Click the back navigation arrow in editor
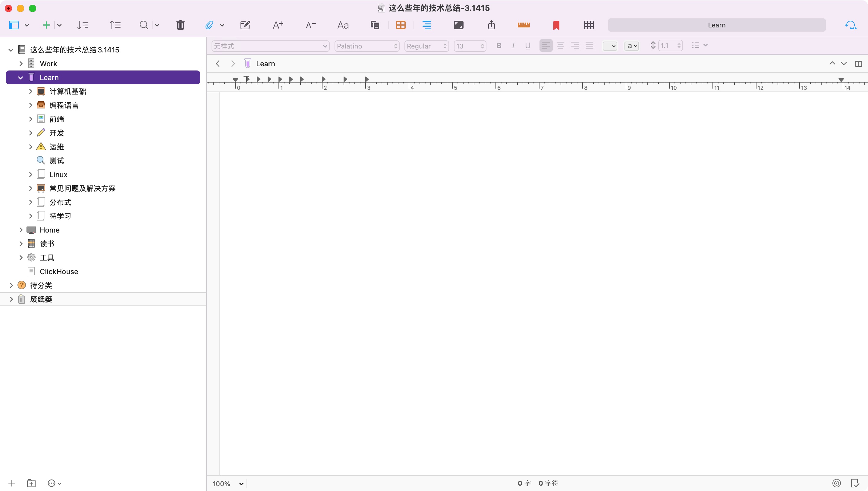Screen dimensions: 868x491 (218, 64)
